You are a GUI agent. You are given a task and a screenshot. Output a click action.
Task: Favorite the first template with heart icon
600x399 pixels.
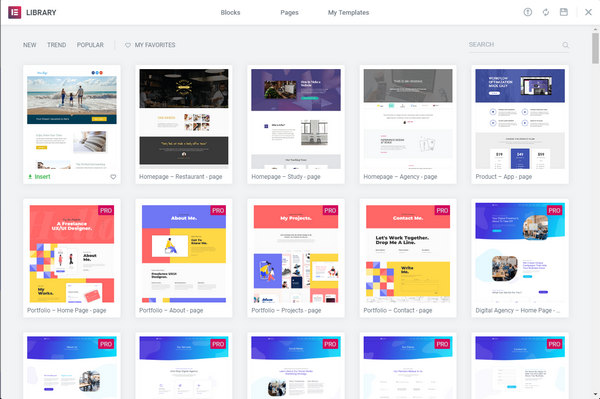coord(113,177)
